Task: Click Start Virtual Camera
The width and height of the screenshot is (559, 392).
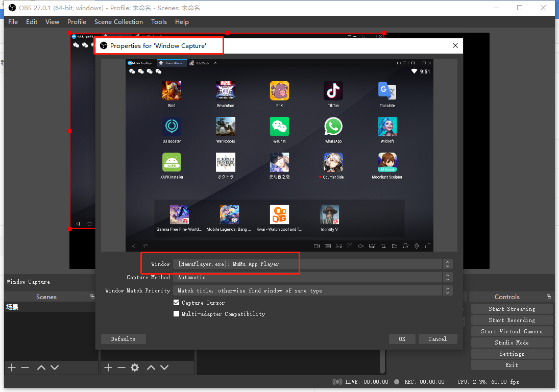Action: [512, 331]
